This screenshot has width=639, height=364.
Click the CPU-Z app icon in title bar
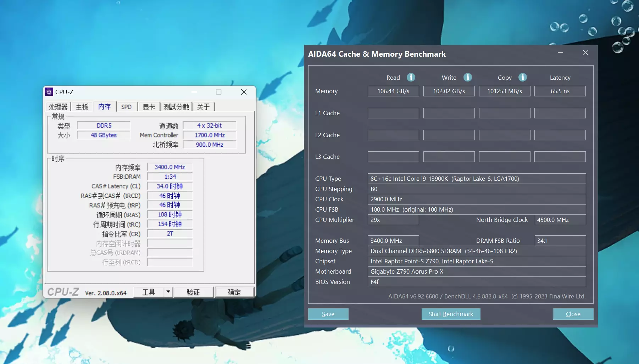tap(49, 92)
